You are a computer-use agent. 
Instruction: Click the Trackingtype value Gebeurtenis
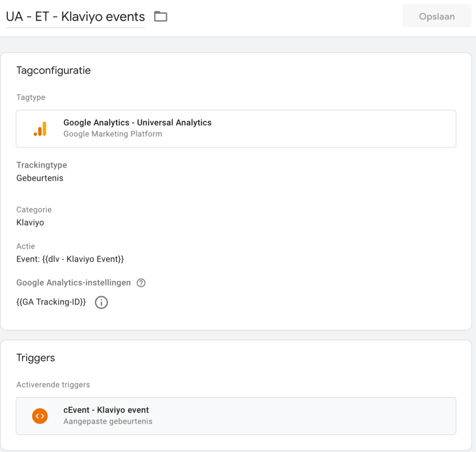pos(40,178)
